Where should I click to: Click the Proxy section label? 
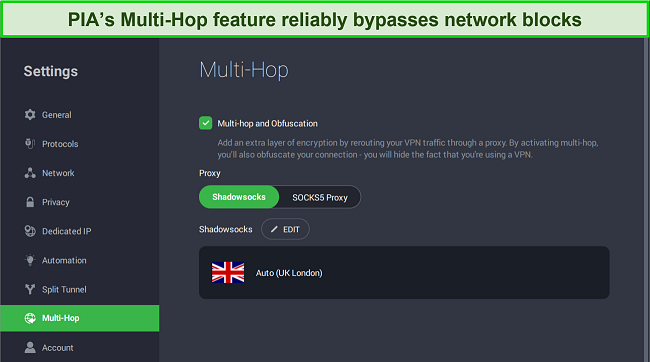coord(210,173)
